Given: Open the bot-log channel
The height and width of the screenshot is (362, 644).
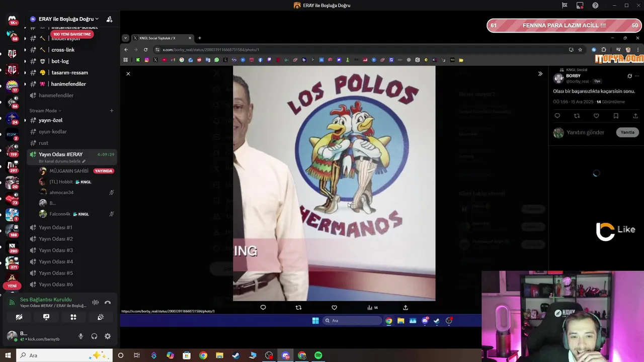Looking at the screenshot, I should pos(60,61).
